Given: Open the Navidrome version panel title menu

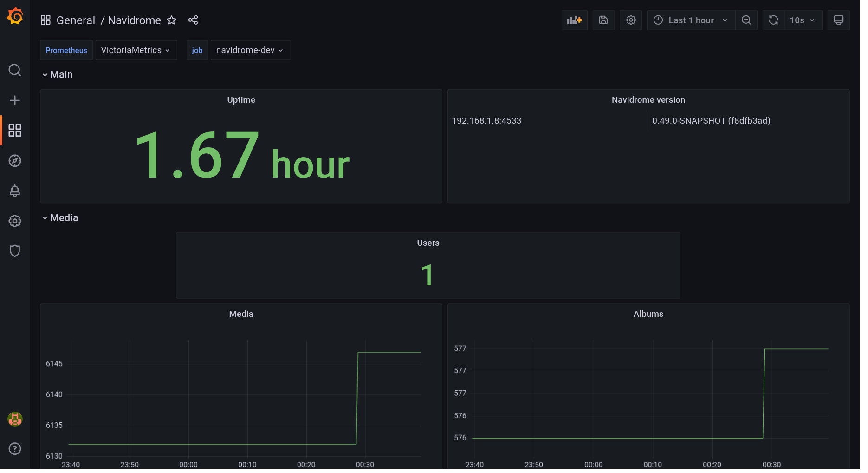Looking at the screenshot, I should pyautogui.click(x=648, y=100).
